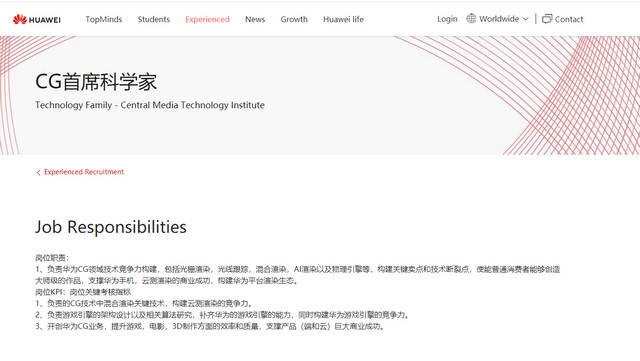Click the globe icon beside Worldwide
This screenshot has height=361, width=640.
[471, 18]
